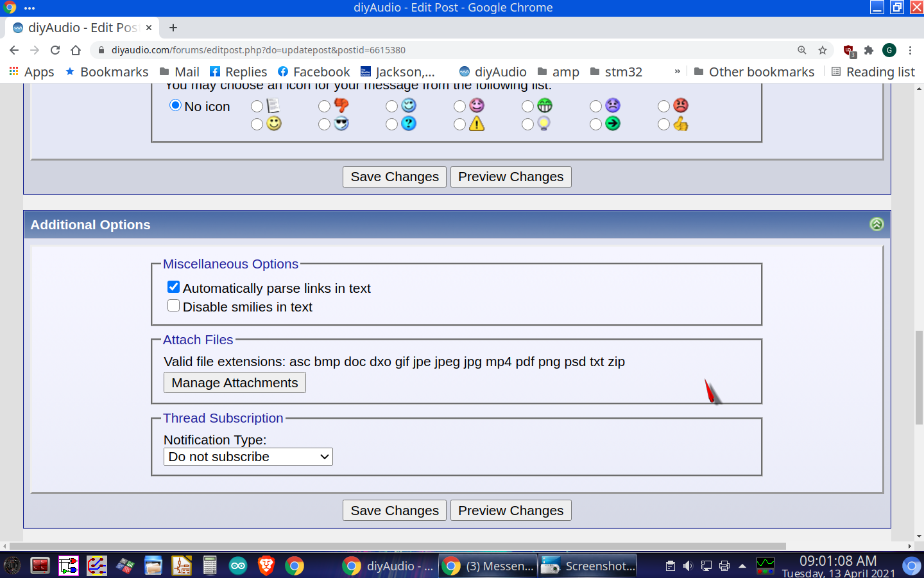Screen dimensions: 924x578
Task: Show hidden system tray icons
Action: point(742,566)
